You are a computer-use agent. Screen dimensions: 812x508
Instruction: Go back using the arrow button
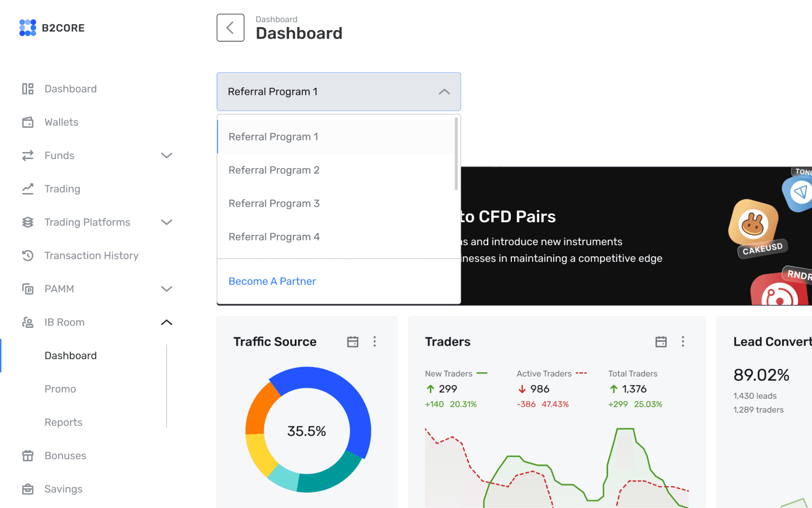coord(231,28)
